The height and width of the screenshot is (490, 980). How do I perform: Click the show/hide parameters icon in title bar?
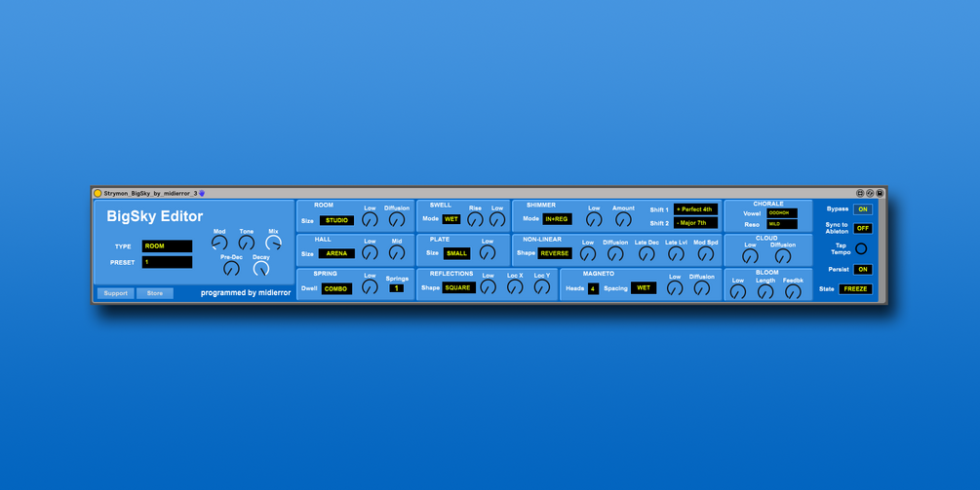tap(860, 194)
